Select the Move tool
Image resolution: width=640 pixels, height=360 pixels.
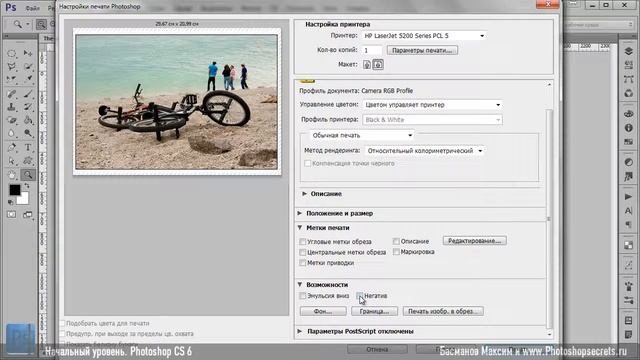[x=28, y=53]
